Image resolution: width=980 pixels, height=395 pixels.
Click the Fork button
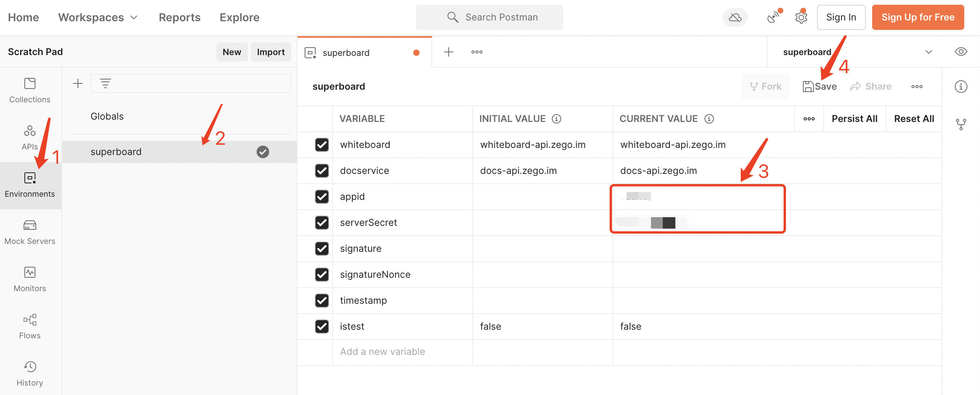coord(765,87)
